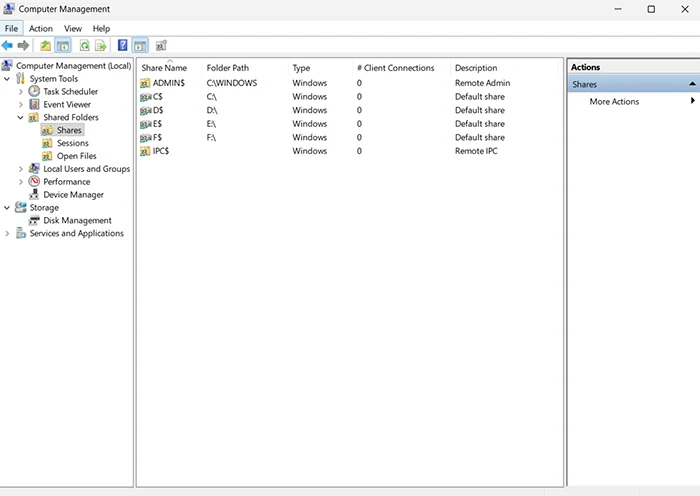Screen dimensions: 700x496
Task: Click Default share description in E$ row
Action: 479,124
